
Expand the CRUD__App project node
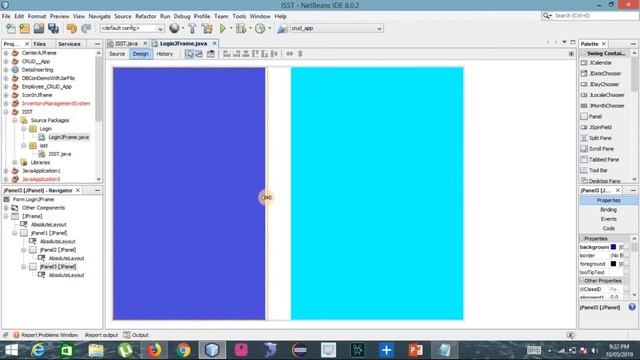pos(6,61)
